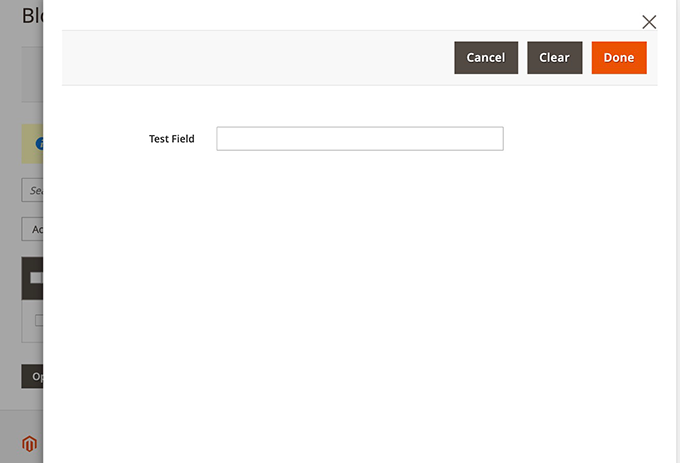This screenshot has width=680, height=463.
Task: Focus the Test Field text input
Action: (x=360, y=139)
